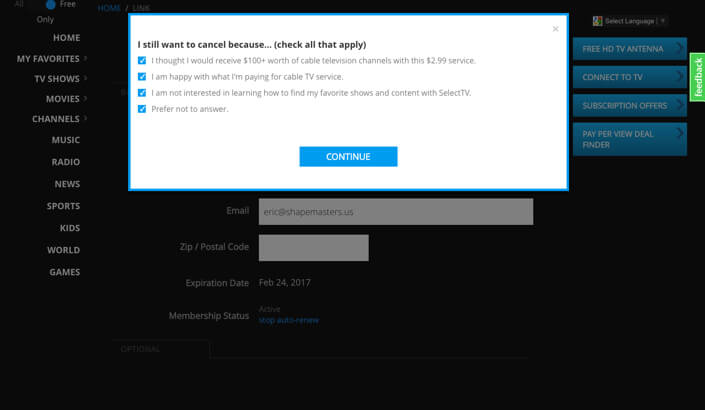The height and width of the screenshot is (410, 705).
Task: Go to RADIO section
Action: tap(66, 162)
